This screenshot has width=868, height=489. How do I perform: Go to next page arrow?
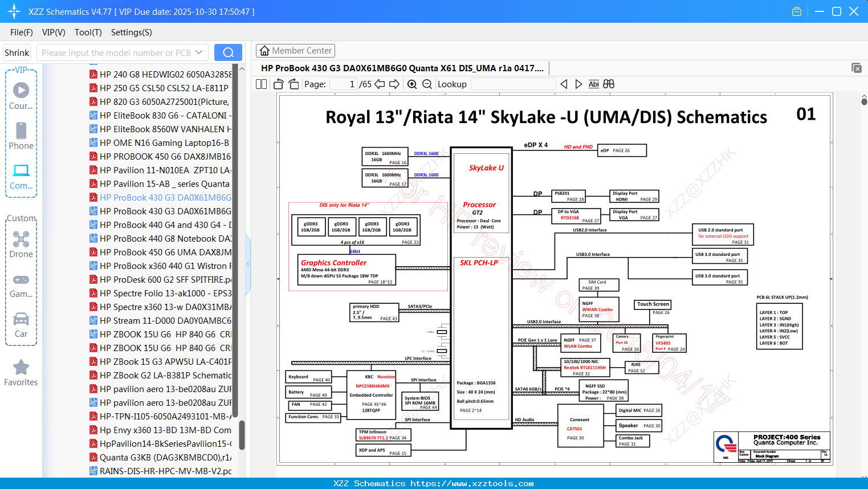pyautogui.click(x=394, y=84)
